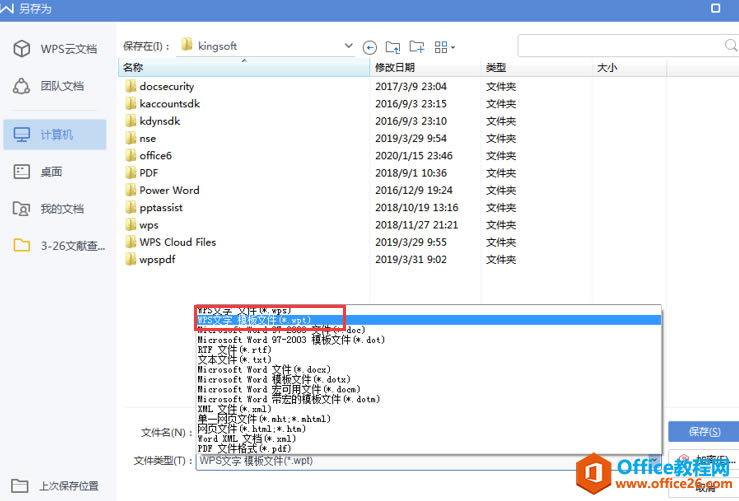
Task: Click the 文件类型 combo box
Action: [428, 461]
